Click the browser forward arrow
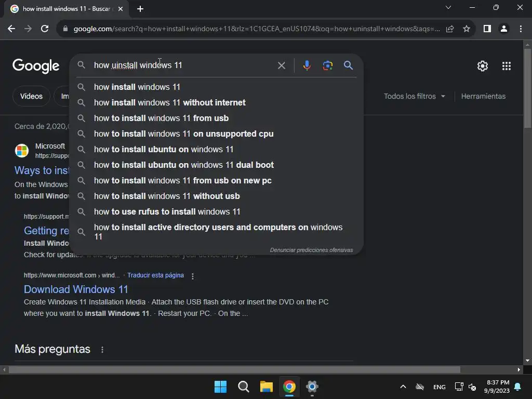Image resolution: width=532 pixels, height=399 pixels. pyautogui.click(x=28, y=29)
